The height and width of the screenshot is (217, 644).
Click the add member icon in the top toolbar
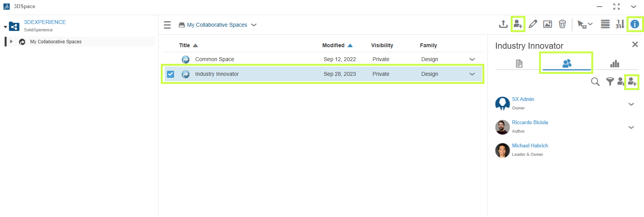(518, 24)
